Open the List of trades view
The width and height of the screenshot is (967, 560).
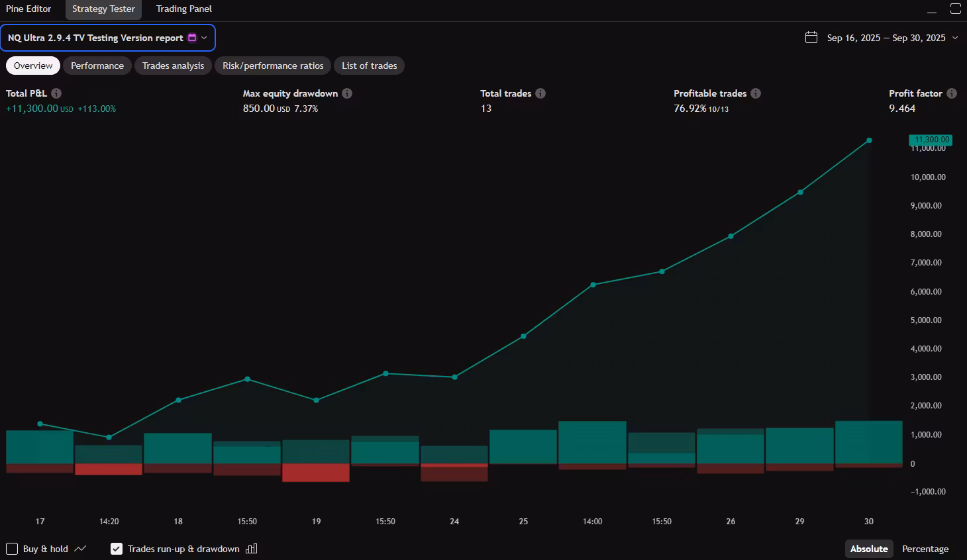point(369,66)
